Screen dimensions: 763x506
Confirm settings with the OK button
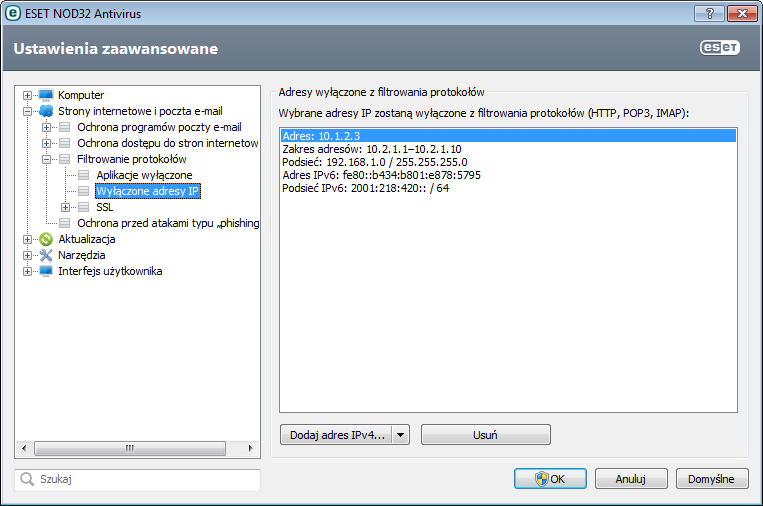pyautogui.click(x=550, y=479)
